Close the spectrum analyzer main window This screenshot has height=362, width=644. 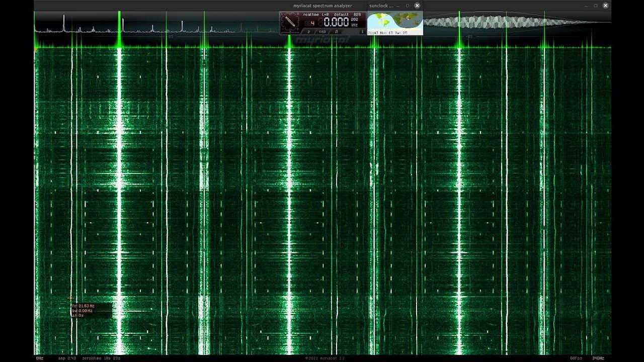(606, 6)
